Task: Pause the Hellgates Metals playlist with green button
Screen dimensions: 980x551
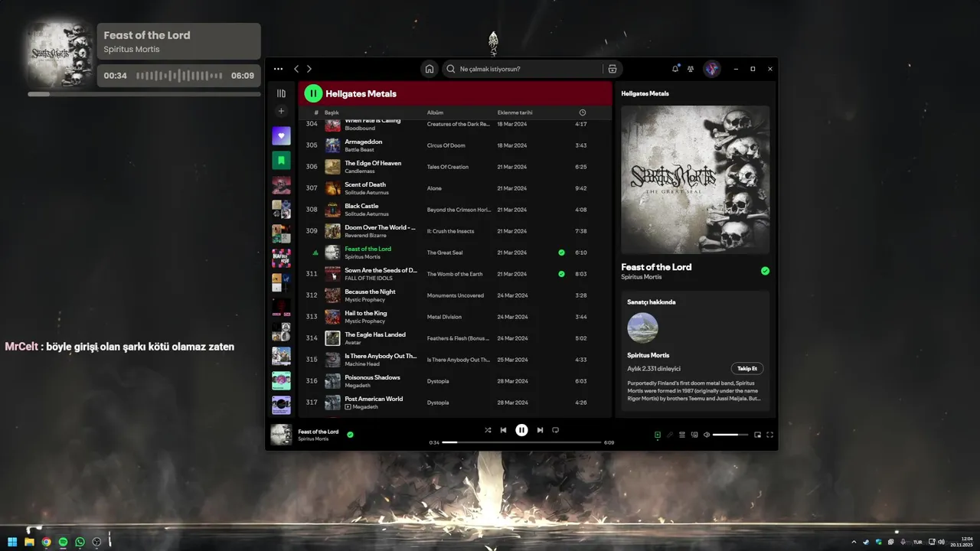Action: [313, 93]
